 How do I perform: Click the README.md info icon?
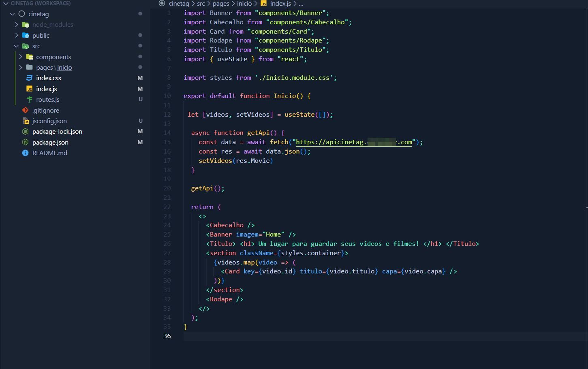(x=25, y=153)
